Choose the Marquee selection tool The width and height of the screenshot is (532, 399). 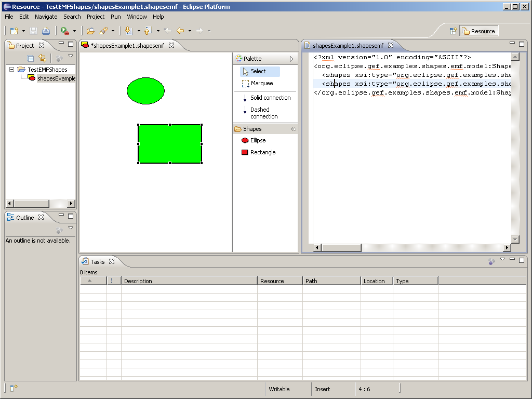coord(261,83)
